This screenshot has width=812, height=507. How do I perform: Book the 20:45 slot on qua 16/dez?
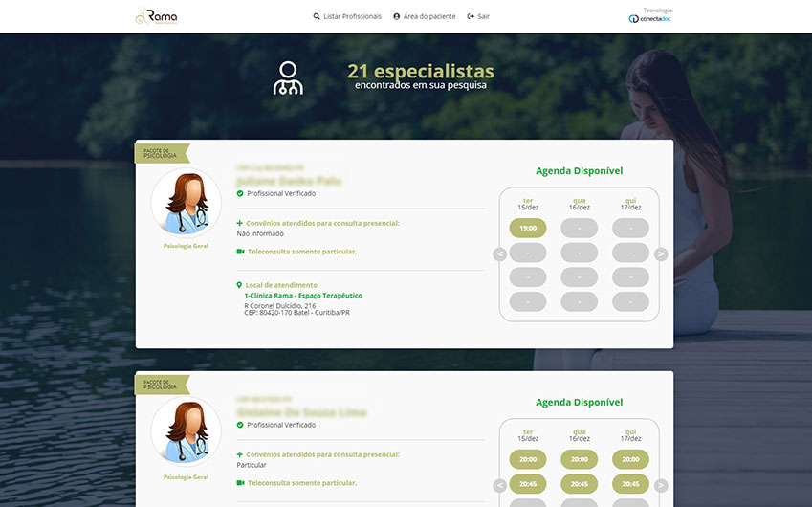[579, 484]
